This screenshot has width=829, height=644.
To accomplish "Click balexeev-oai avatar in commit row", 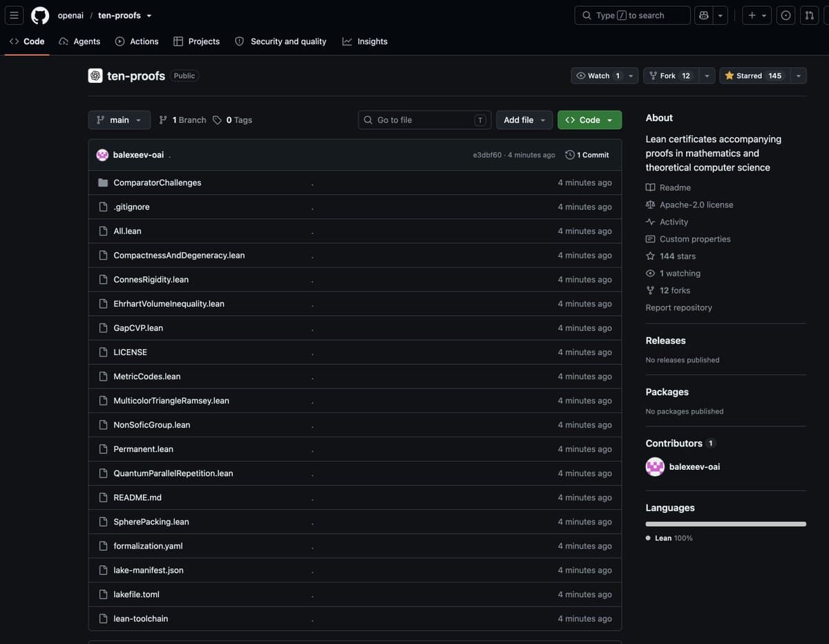I will (102, 155).
